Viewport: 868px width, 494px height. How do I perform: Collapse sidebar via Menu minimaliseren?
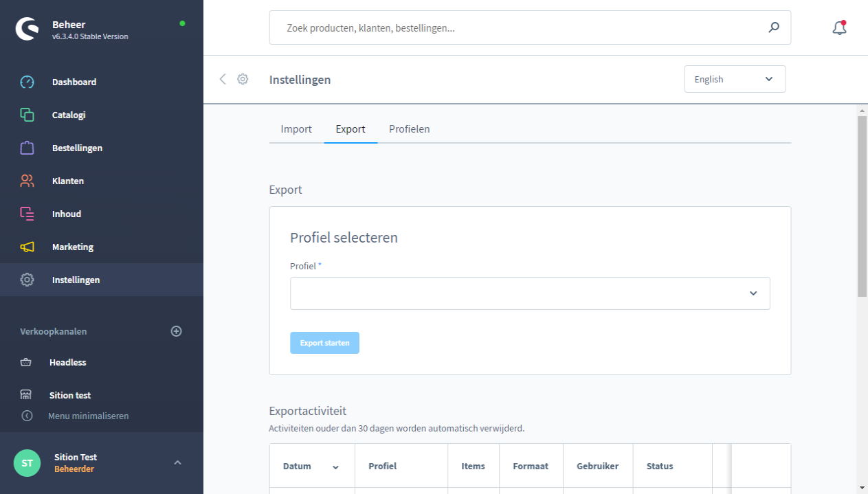pyautogui.click(x=88, y=416)
